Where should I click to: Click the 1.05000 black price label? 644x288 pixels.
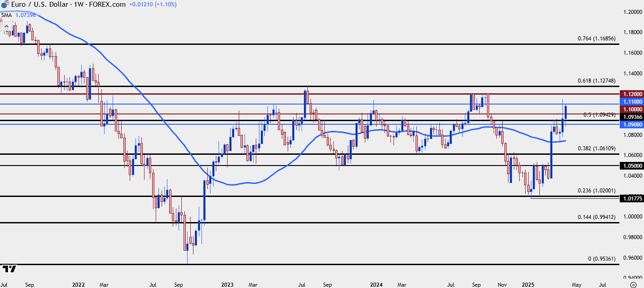pos(631,166)
